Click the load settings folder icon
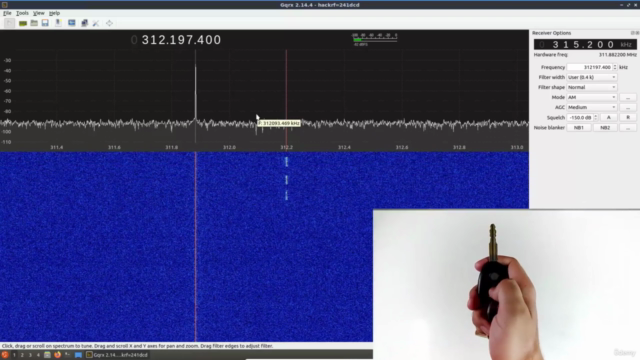 click(34, 23)
